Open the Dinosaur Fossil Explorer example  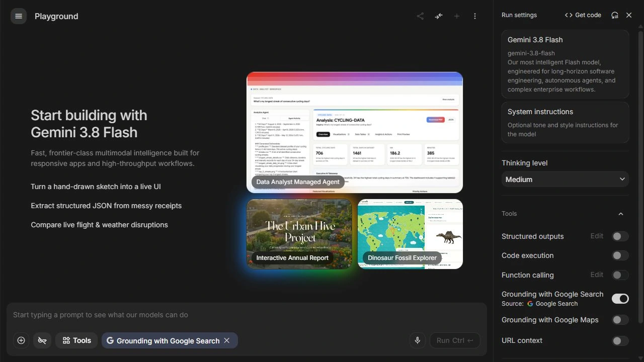(410, 234)
